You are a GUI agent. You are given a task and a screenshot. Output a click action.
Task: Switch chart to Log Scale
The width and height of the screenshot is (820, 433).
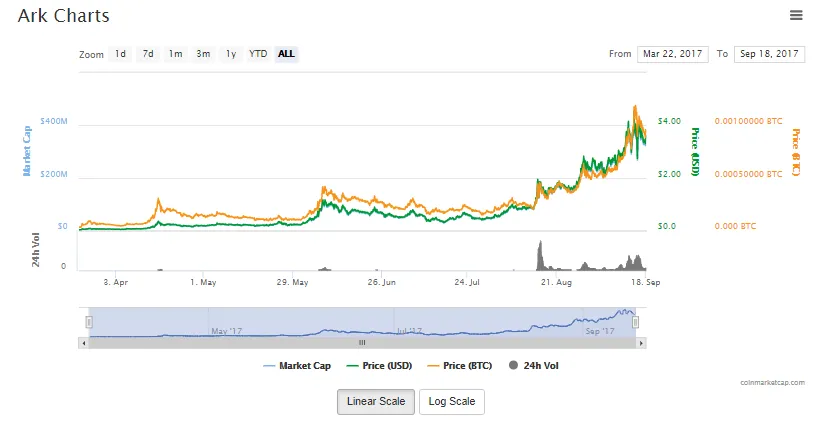coord(452,402)
